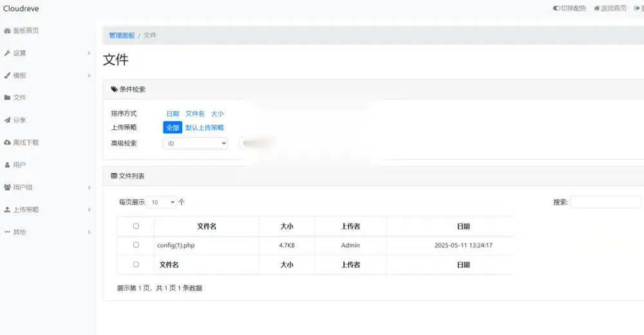Click the 大小 column header
Screen dimensions: 644x335
pos(287,226)
